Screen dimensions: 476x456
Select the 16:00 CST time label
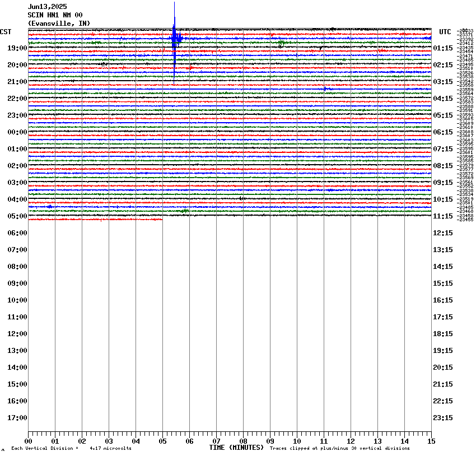(x=17, y=401)
